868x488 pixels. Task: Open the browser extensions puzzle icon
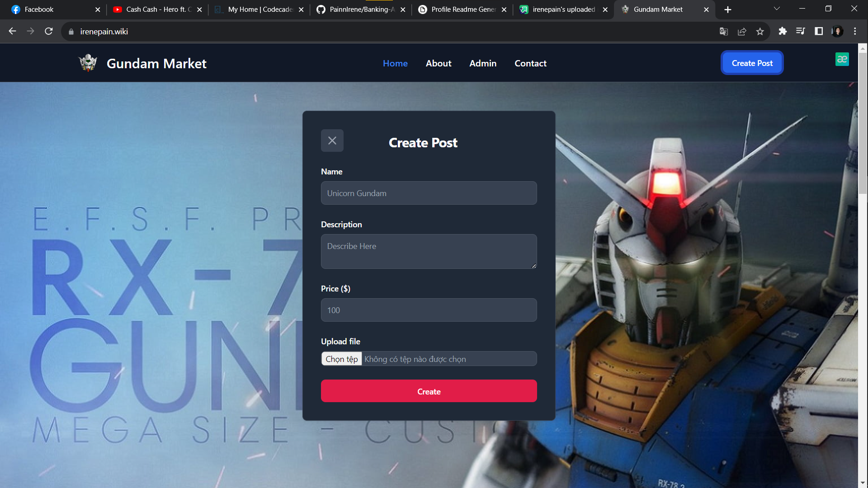pyautogui.click(x=783, y=31)
